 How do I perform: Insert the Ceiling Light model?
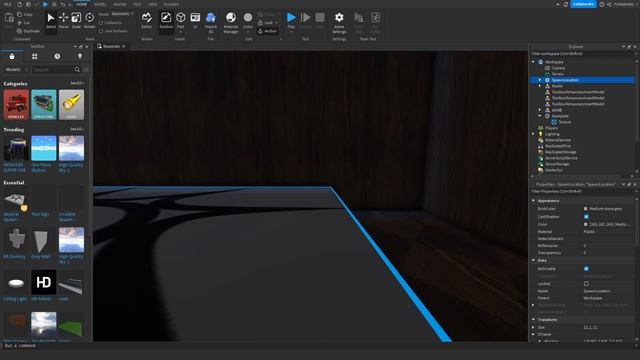click(16, 282)
